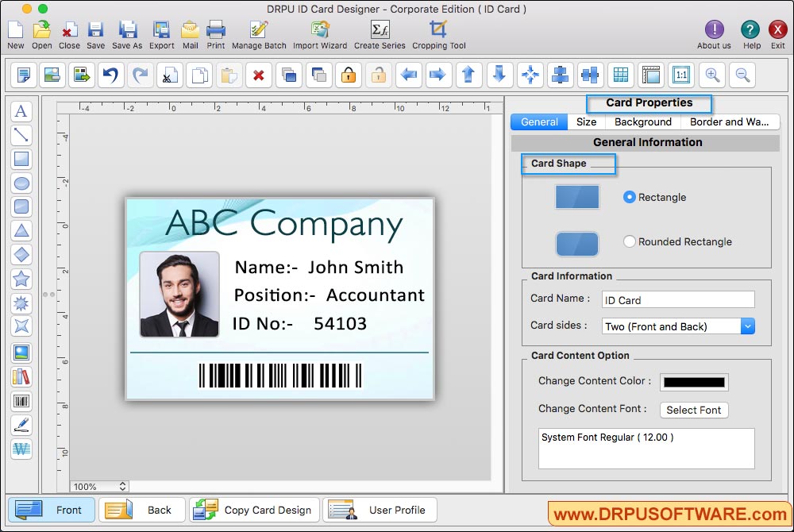Select the Rectangle card shape radio
Screen dimensions: 794x532
pyautogui.click(x=630, y=197)
